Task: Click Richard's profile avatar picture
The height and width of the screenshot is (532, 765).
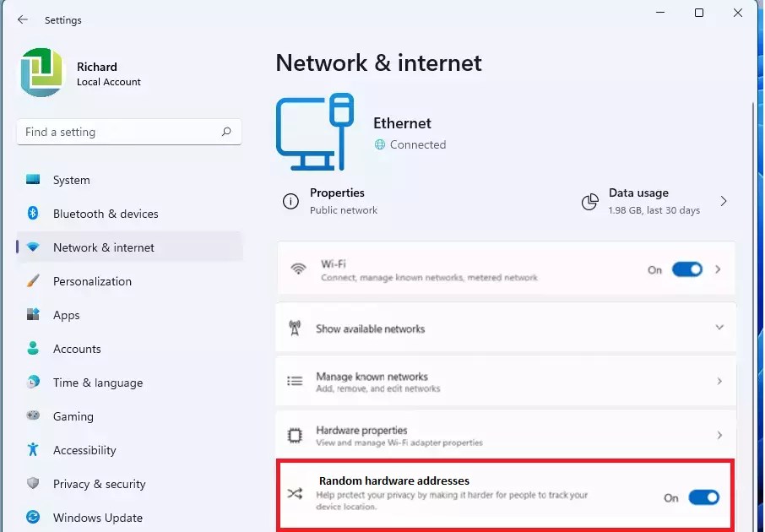Action: click(42, 73)
